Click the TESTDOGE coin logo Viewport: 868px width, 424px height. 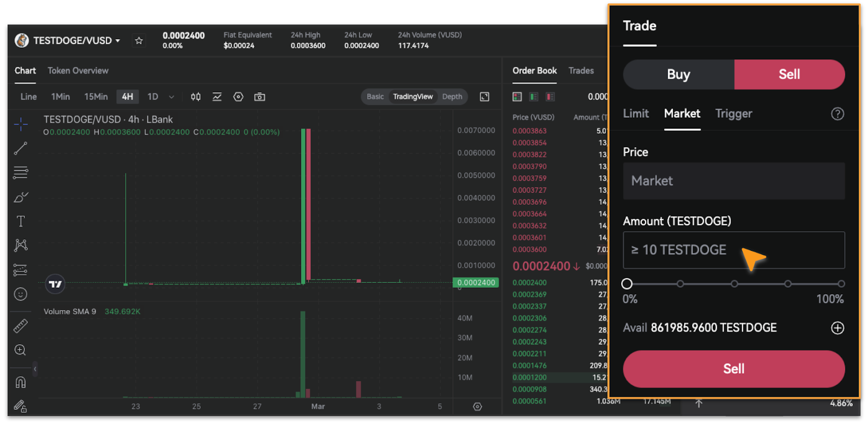22,40
